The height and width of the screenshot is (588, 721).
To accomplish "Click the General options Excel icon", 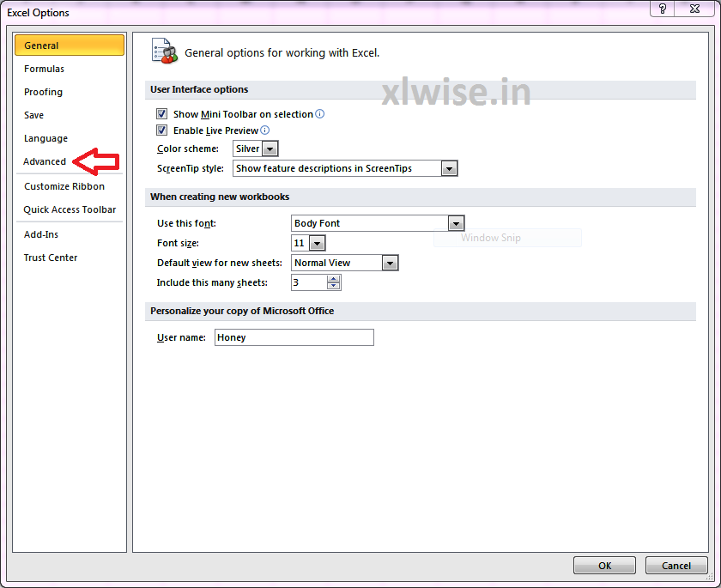I will (164, 51).
